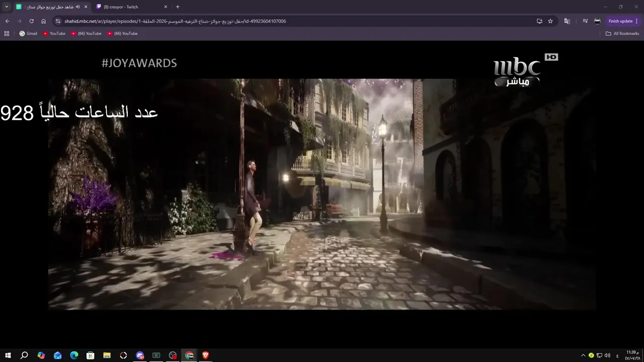Open File Explorer from taskbar
The image size is (644, 362).
coord(107,355)
